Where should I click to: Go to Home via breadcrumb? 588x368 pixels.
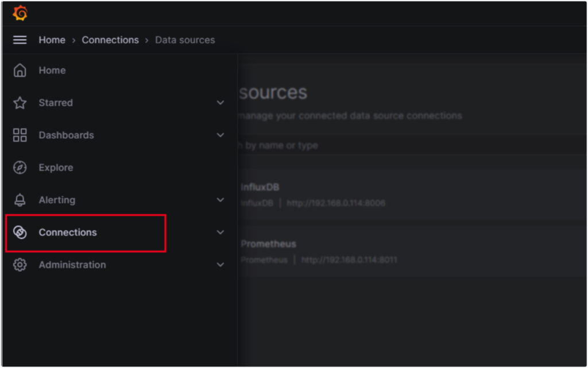(52, 40)
